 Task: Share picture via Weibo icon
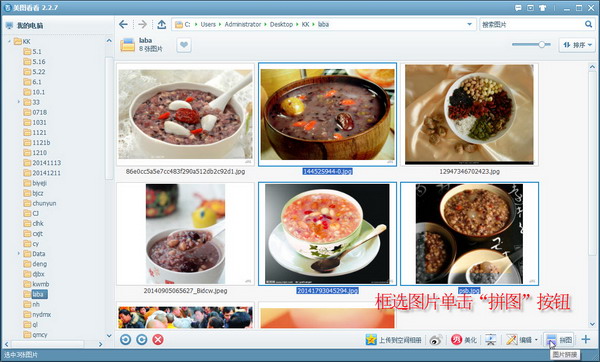pyautogui.click(x=435, y=339)
